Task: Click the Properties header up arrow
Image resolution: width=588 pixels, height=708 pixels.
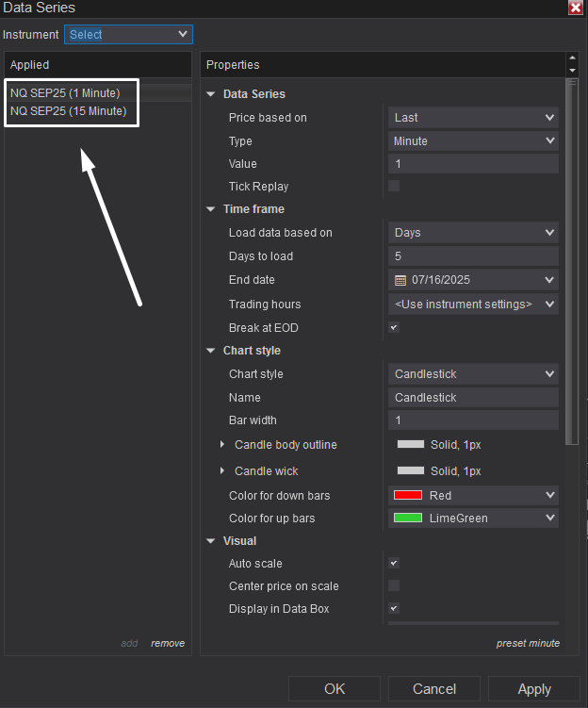Action: pos(572,58)
